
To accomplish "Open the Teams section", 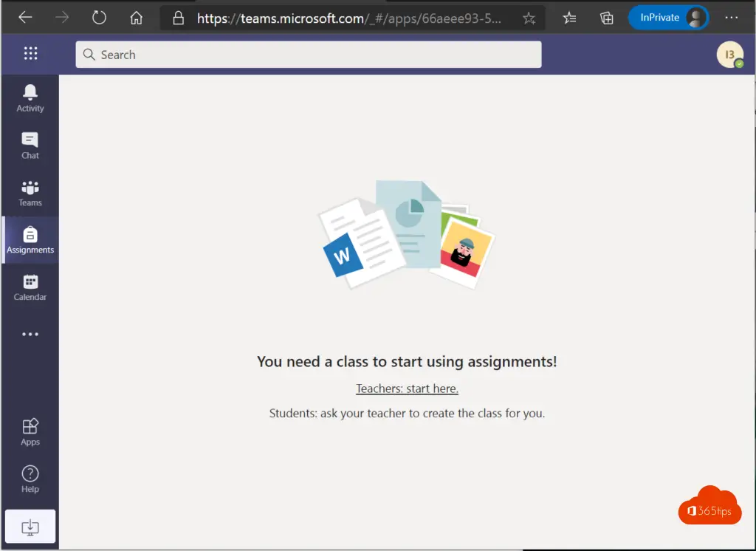I will click(x=30, y=193).
